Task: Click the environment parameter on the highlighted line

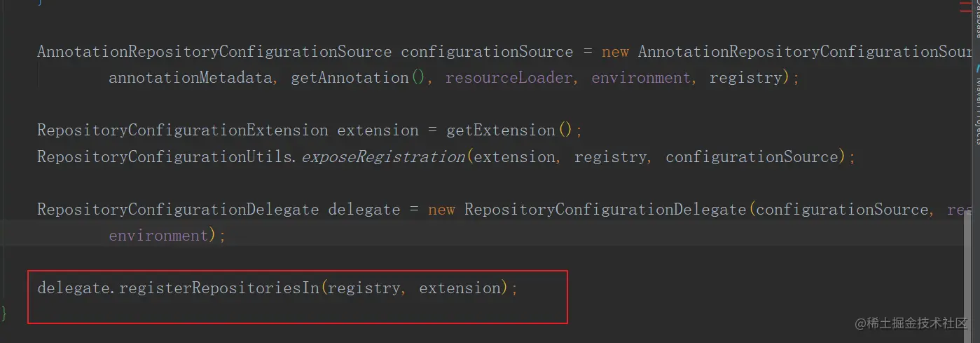Action: [x=159, y=236]
